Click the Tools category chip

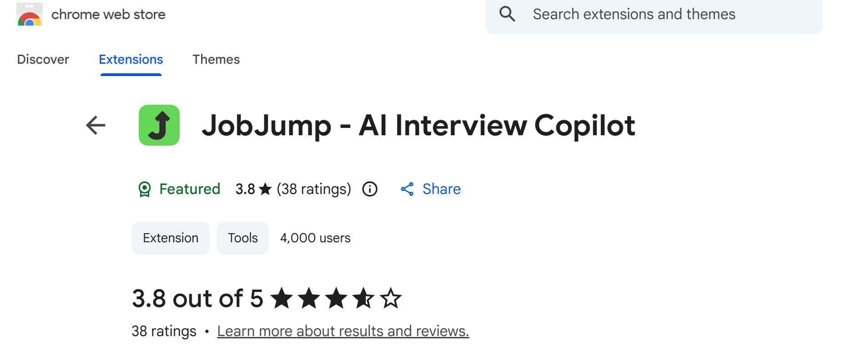pyautogui.click(x=243, y=238)
